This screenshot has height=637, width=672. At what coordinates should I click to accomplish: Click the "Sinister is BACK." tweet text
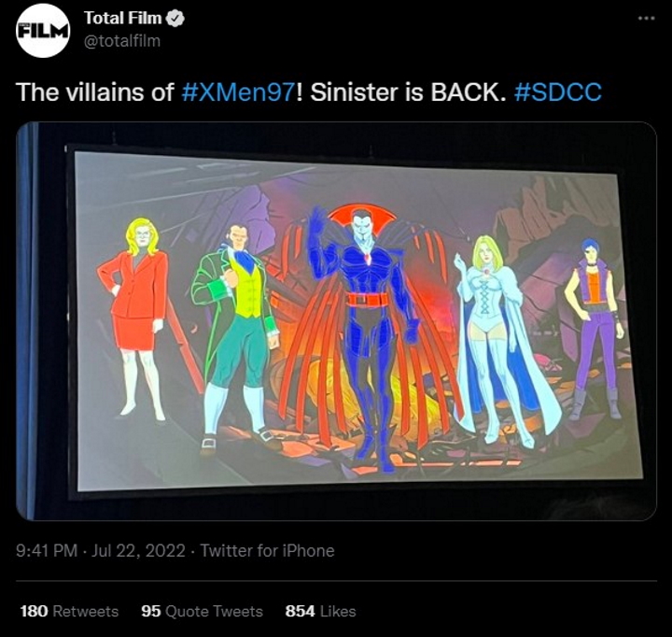[x=407, y=92]
